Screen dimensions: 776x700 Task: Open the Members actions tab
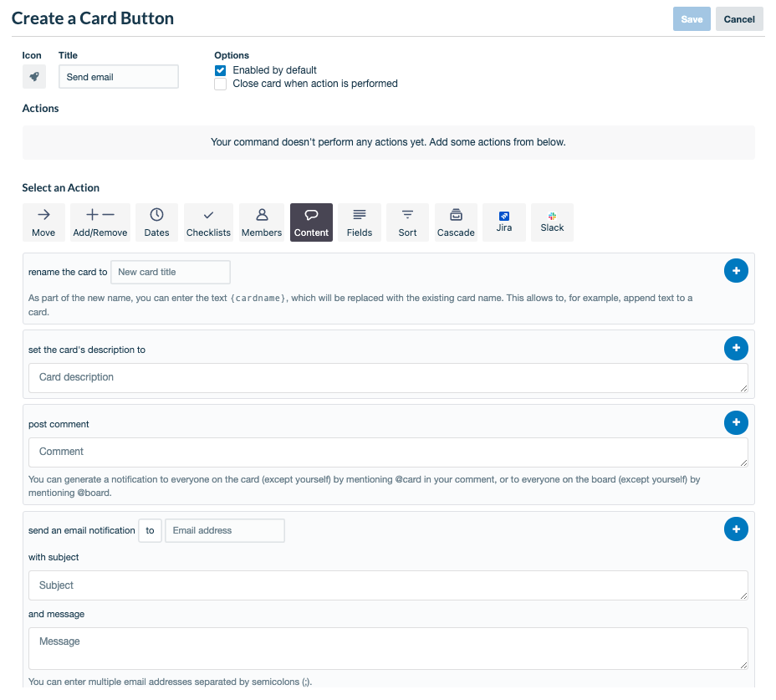(x=262, y=222)
